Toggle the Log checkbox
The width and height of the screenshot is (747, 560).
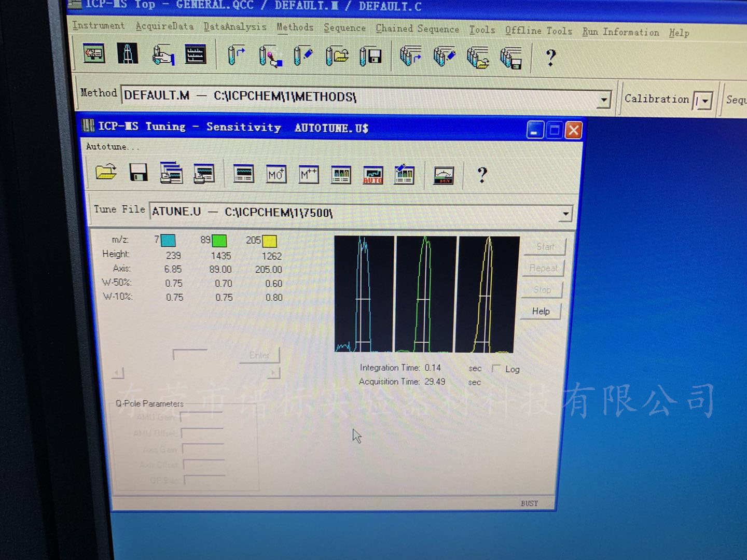tap(496, 368)
